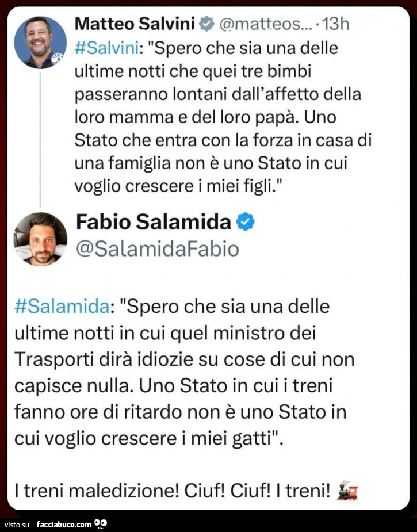
Task: Click the verified checkmark beside Fabio Salamida
Action: point(245,221)
